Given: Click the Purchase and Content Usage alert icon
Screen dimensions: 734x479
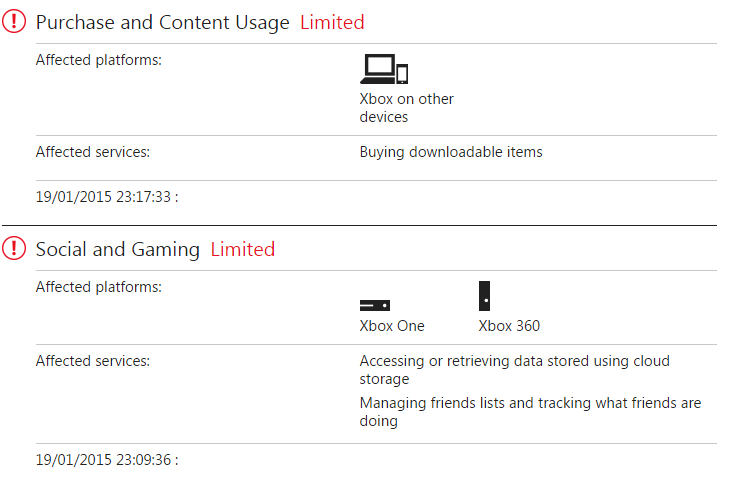Looking at the screenshot, I should pyautogui.click(x=15, y=22).
